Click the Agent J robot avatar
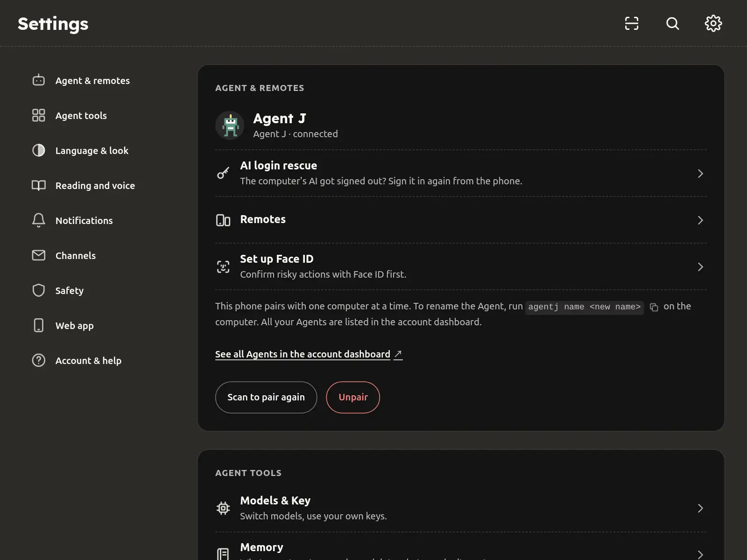Screen dimensions: 747x560 pyautogui.click(x=230, y=126)
